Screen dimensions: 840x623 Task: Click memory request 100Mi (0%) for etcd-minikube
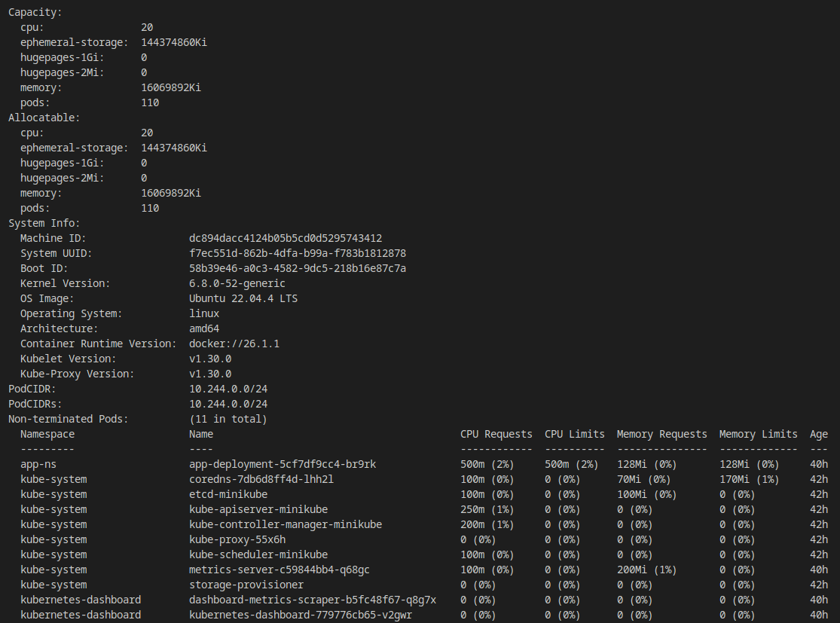tap(646, 494)
